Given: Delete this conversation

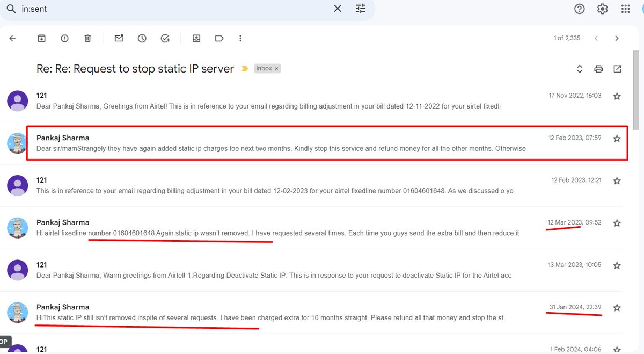Looking at the screenshot, I should 87,38.
